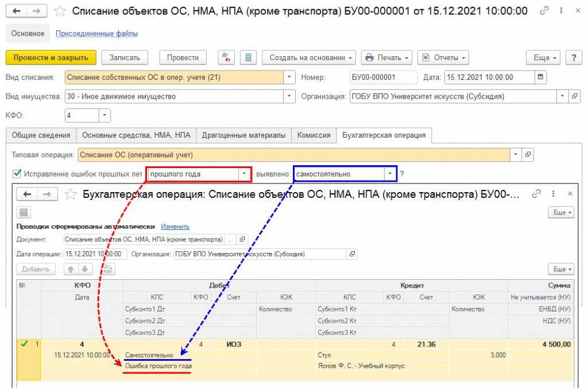Screen dimensions: 588x390
Task: Switch to the Общие сведения tab
Action: pos(41,135)
